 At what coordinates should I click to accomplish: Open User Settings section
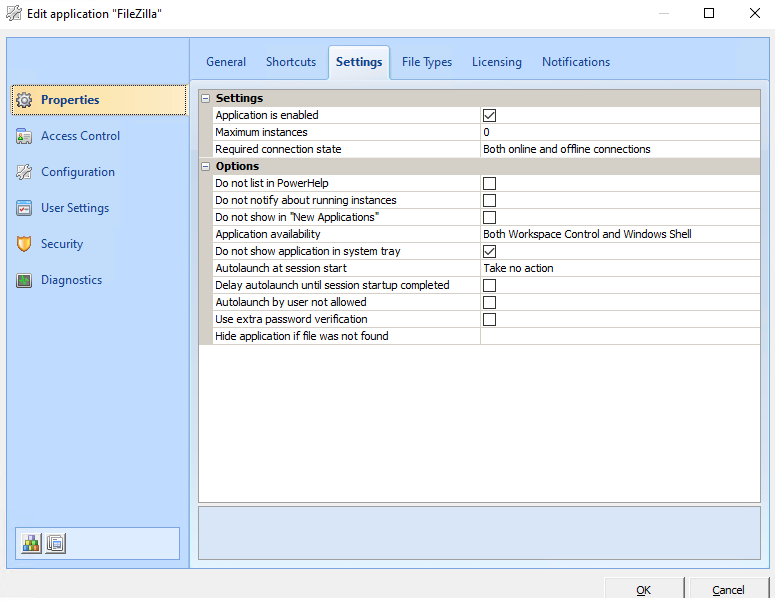[99, 208]
